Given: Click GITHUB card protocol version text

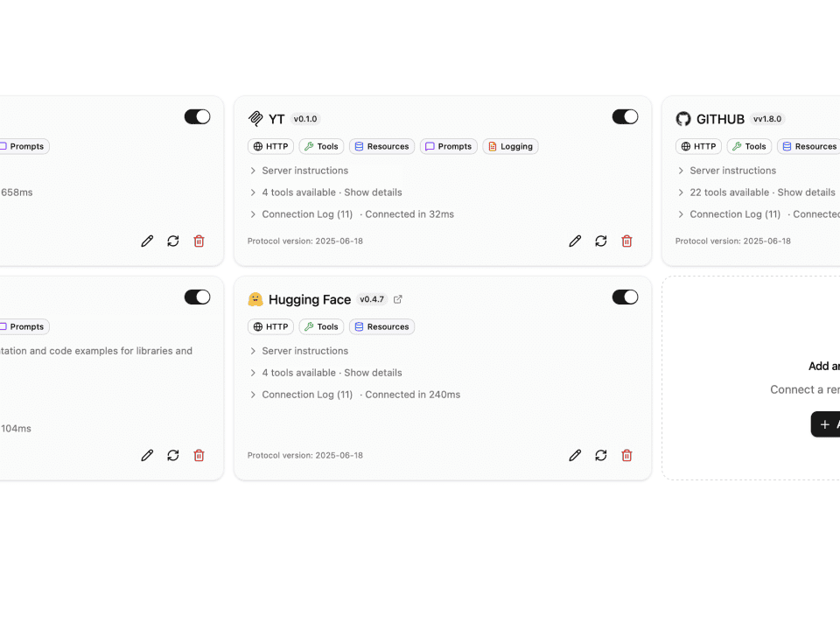Looking at the screenshot, I should (x=733, y=241).
